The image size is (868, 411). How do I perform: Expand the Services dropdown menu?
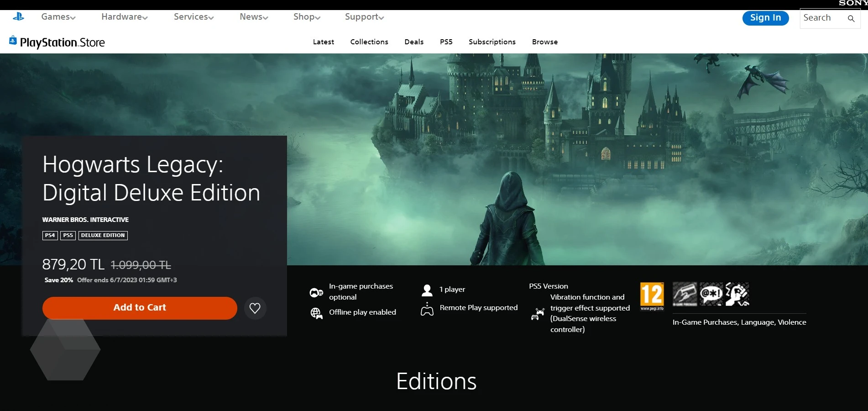[194, 17]
